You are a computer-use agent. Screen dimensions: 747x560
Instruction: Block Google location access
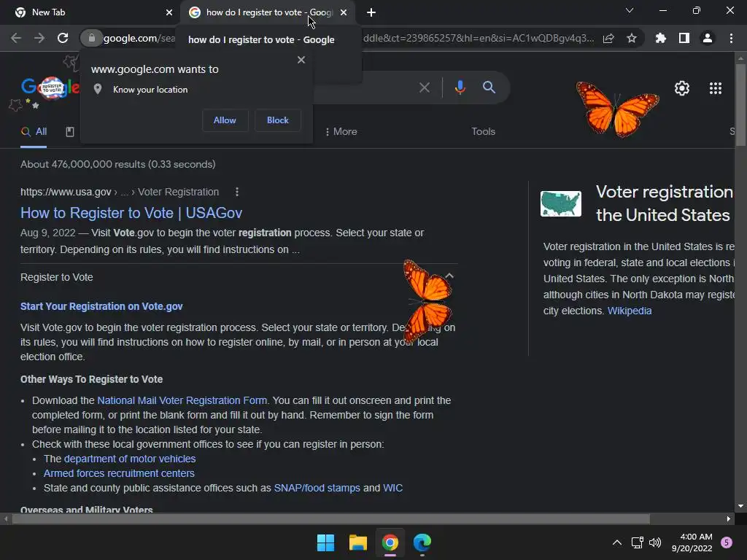(x=278, y=120)
